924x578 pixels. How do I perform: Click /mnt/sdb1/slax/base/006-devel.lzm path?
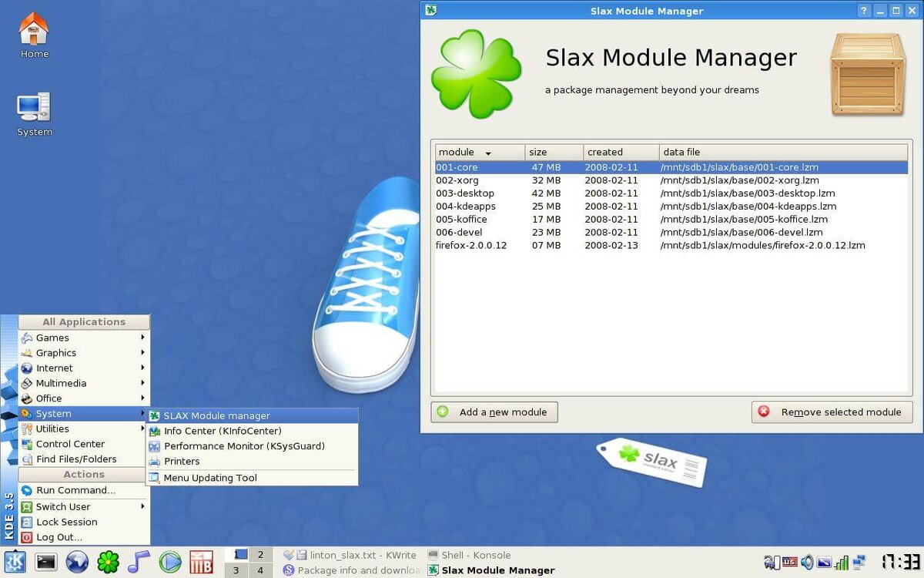click(742, 232)
